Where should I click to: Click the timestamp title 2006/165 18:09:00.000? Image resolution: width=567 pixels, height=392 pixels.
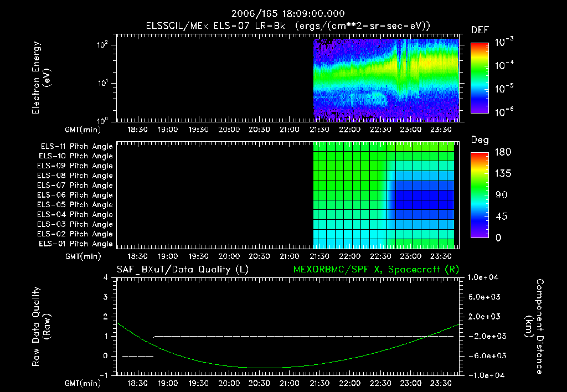pos(288,14)
